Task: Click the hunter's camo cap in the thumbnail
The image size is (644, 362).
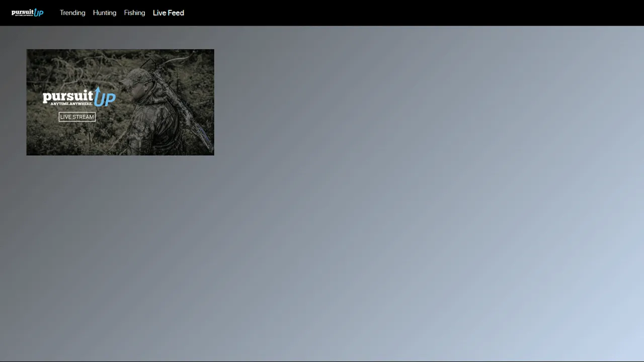Action: [x=136, y=77]
